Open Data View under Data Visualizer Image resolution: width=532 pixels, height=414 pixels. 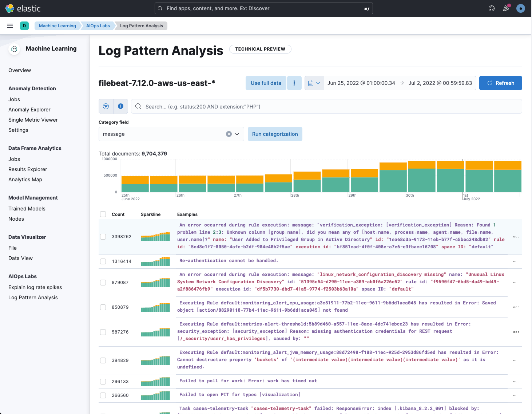tap(20, 258)
